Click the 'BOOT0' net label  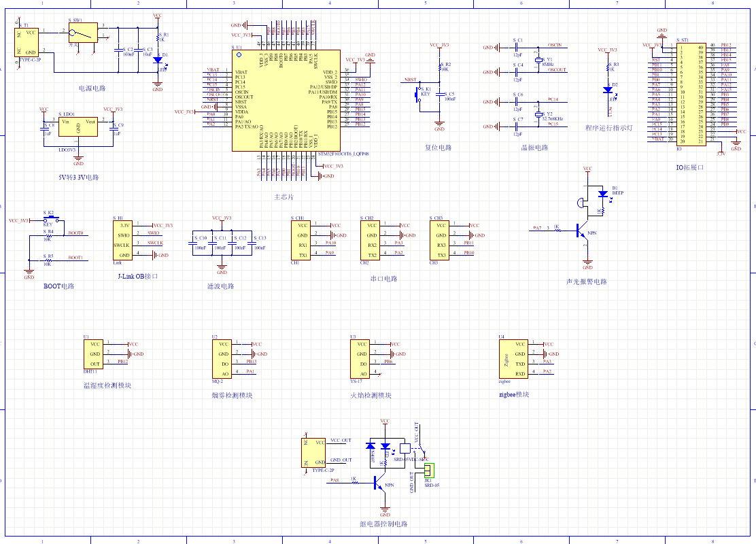coord(75,233)
